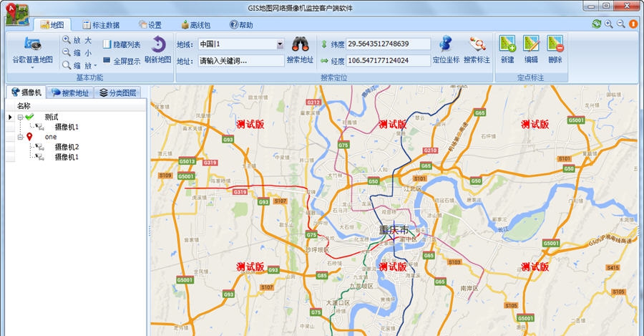Open the 设置 settings tab
This screenshot has height=336, width=644.
coord(150,25)
